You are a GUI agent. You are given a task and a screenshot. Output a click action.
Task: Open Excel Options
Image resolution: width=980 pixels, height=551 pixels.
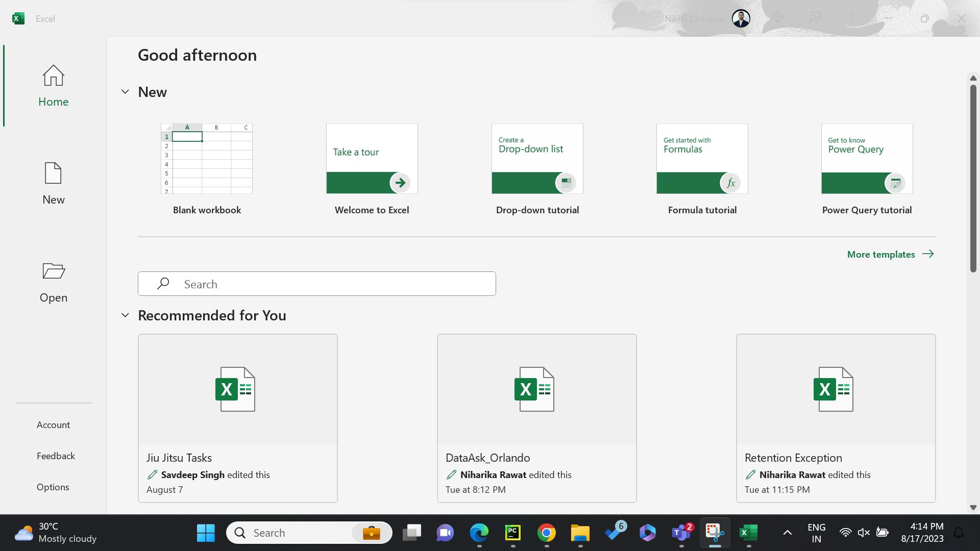pos(53,487)
